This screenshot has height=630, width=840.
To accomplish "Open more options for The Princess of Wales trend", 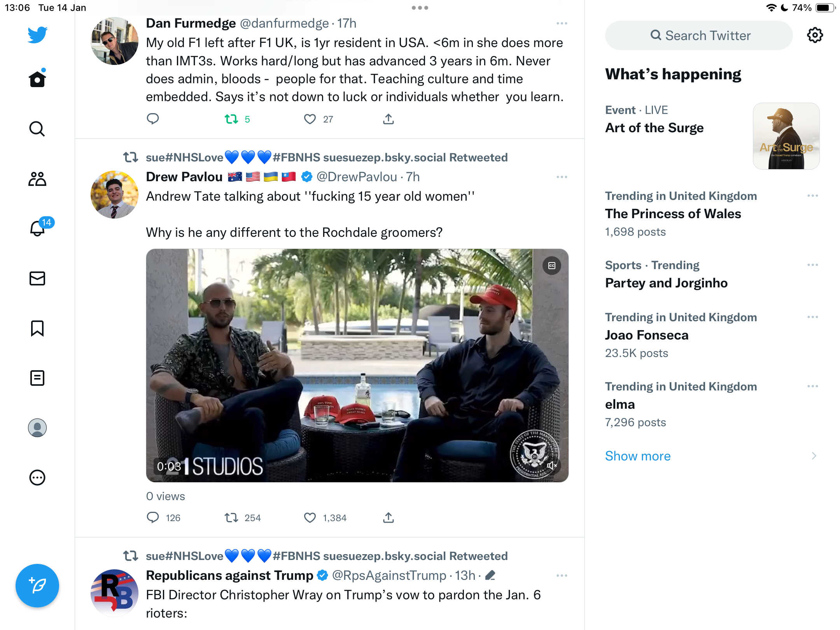I will coord(813,196).
